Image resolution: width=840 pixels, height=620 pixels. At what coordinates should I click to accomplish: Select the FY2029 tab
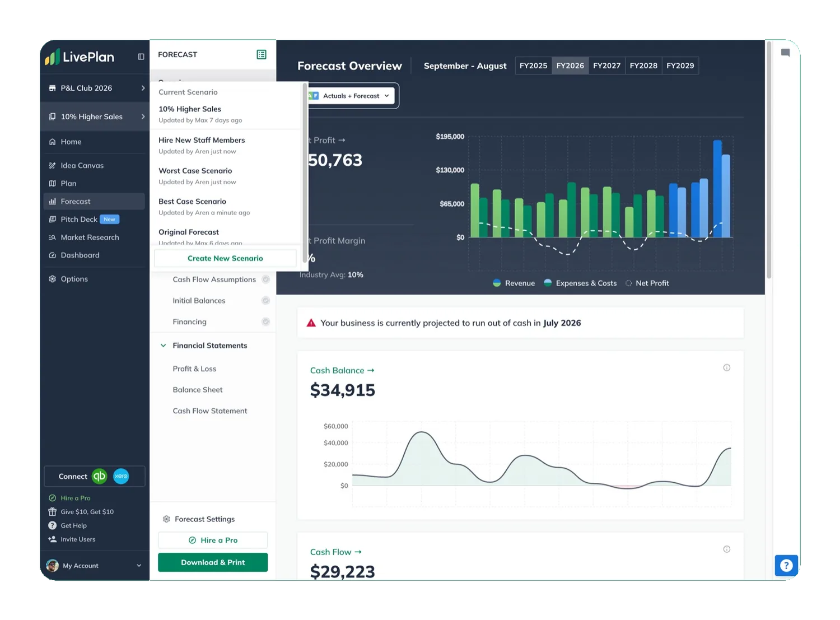(680, 66)
